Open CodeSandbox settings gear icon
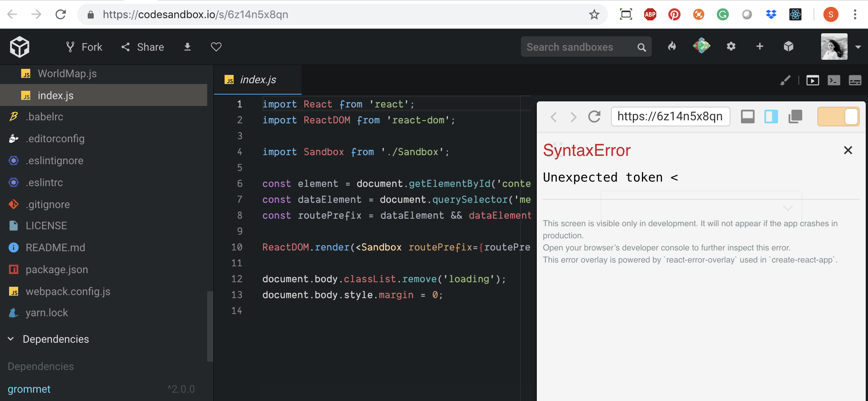This screenshot has height=401, width=868. pos(731,46)
